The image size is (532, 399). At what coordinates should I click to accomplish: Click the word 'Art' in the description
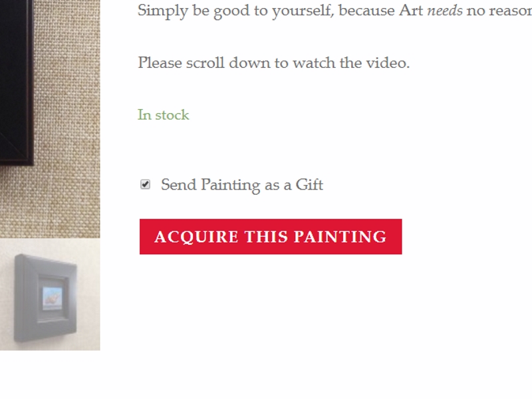click(411, 11)
